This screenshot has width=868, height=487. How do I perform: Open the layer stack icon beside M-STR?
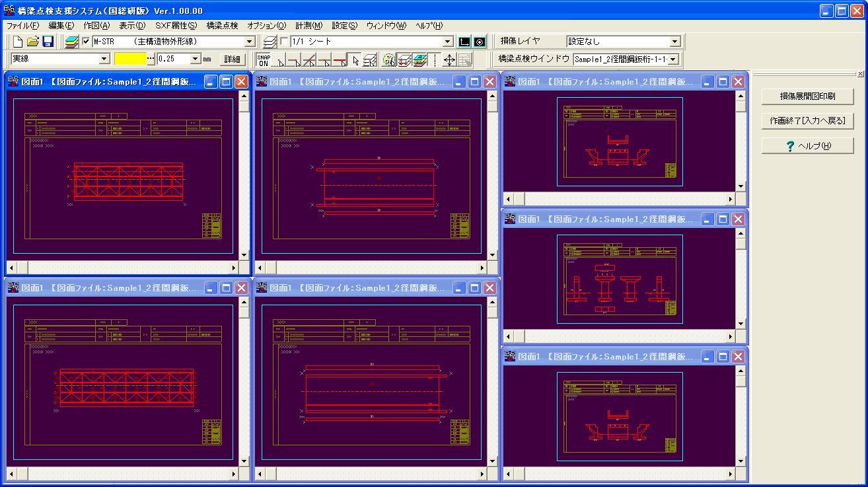click(72, 42)
